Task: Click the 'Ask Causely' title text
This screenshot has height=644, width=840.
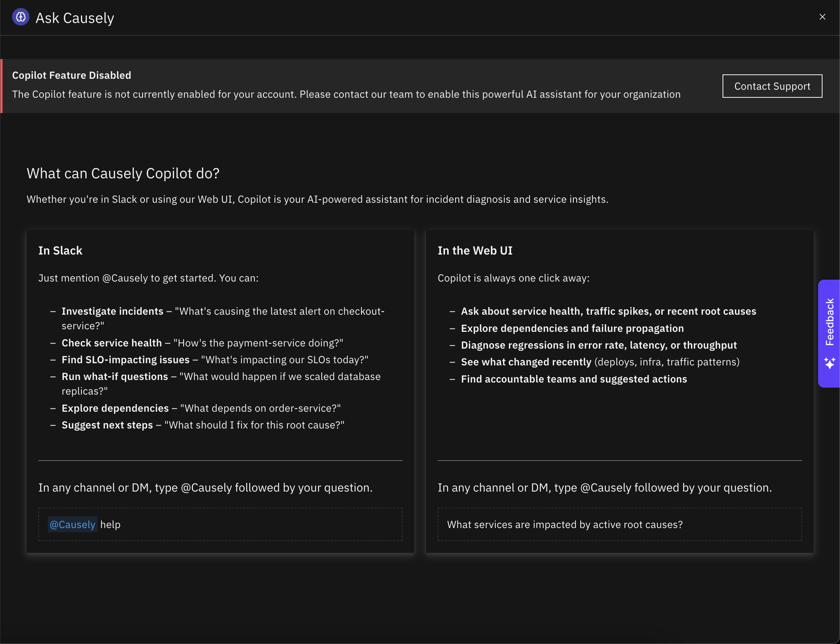Action: 75,18
